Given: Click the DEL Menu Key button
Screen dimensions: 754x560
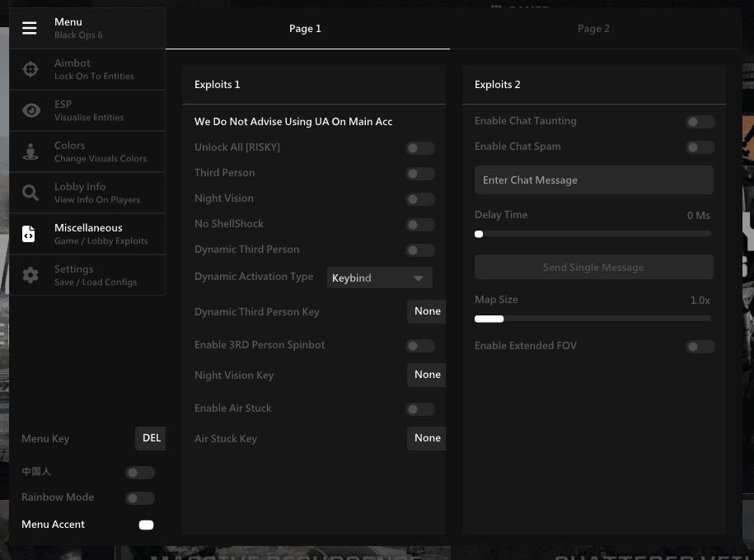Looking at the screenshot, I should point(151,438).
